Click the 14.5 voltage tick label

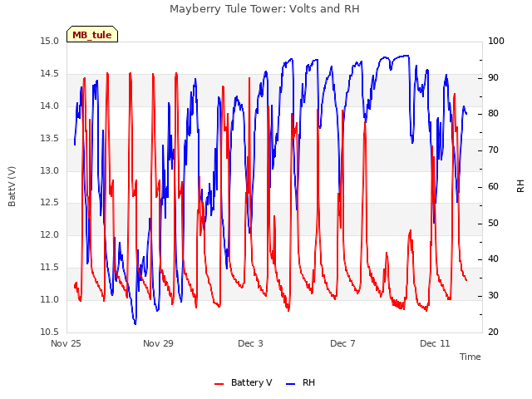50,73
